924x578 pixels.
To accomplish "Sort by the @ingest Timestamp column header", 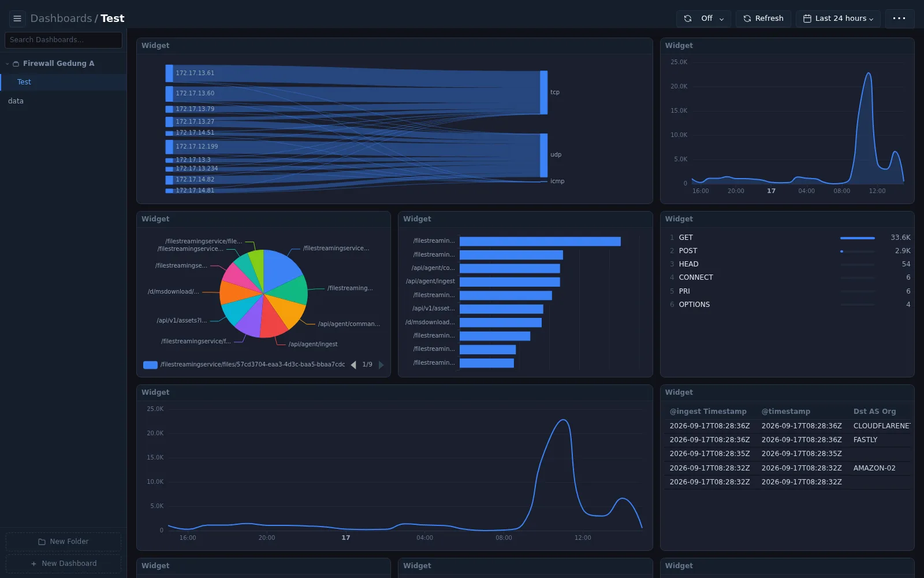I will (x=708, y=412).
